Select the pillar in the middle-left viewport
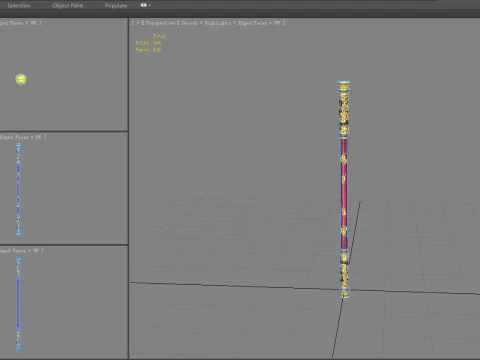480x360 pixels. [18, 190]
